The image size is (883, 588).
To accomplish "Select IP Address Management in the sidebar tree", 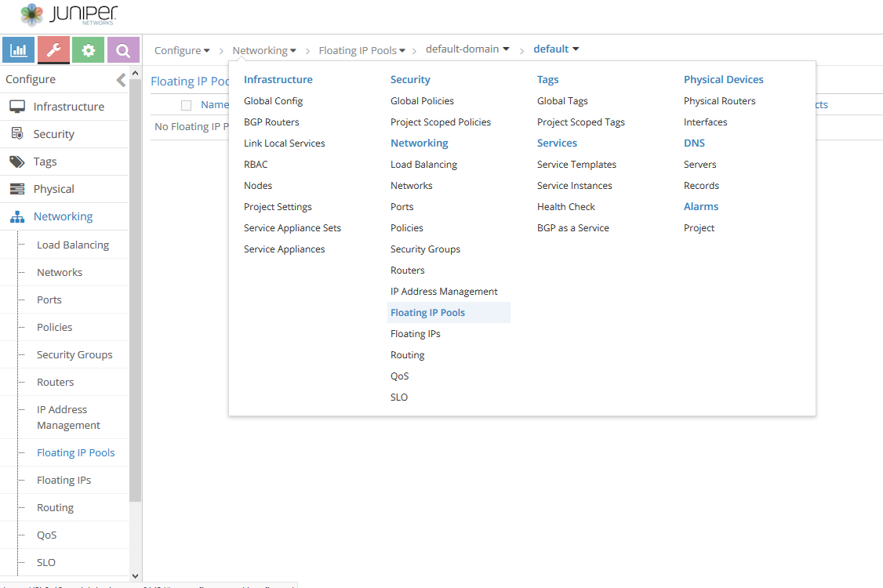I will click(69, 417).
